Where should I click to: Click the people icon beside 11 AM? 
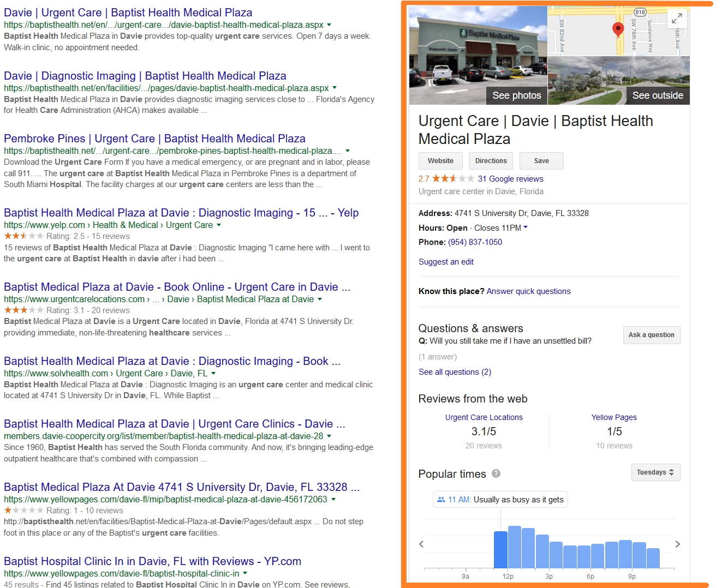tap(441, 500)
